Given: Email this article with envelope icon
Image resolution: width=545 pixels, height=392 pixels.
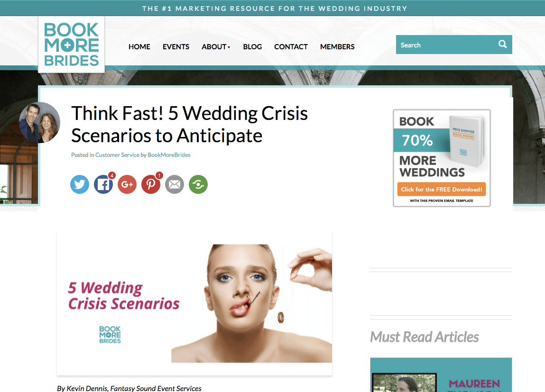Looking at the screenshot, I should (175, 184).
